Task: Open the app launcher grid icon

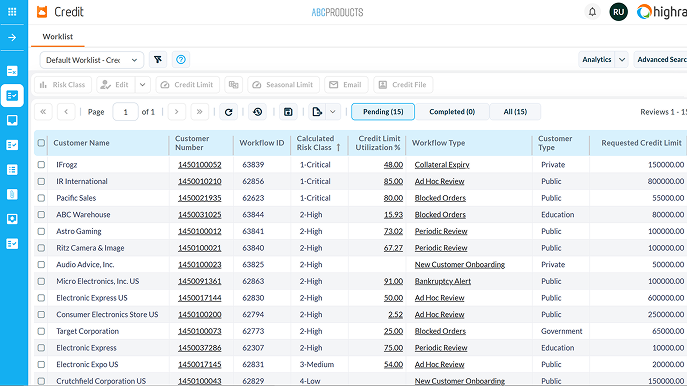Action: [12, 12]
